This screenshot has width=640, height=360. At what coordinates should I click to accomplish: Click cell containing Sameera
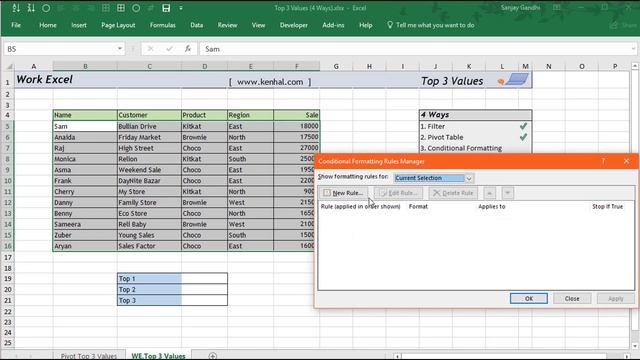(85, 224)
